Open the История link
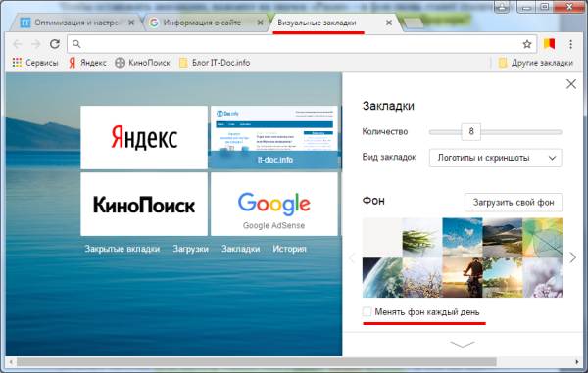The height and width of the screenshot is (373, 588). 289,249
